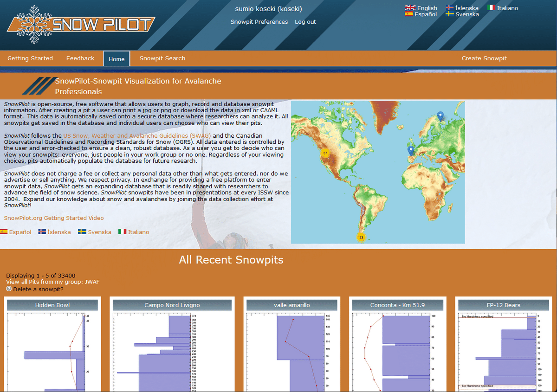
Task: Click the All Recent Snowpits heading
Action: coord(231,259)
